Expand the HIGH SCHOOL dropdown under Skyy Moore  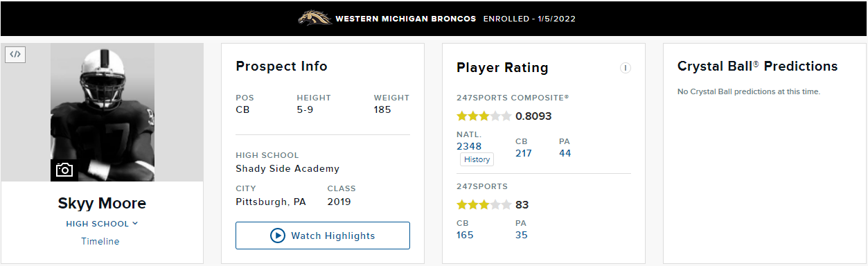[102, 224]
